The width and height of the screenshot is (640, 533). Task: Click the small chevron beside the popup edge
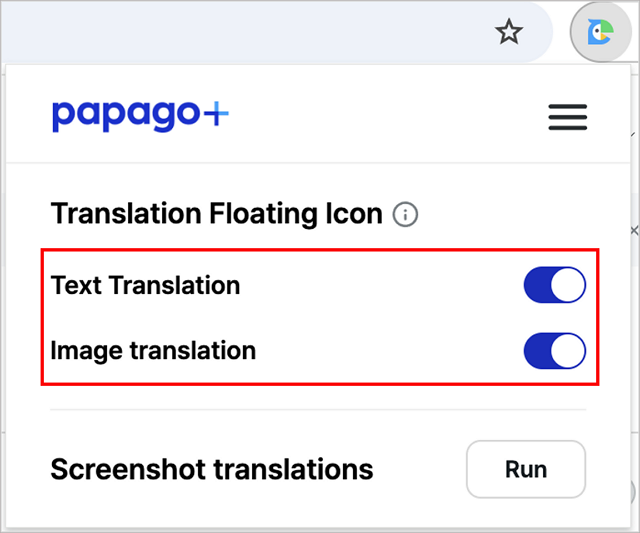click(x=634, y=134)
